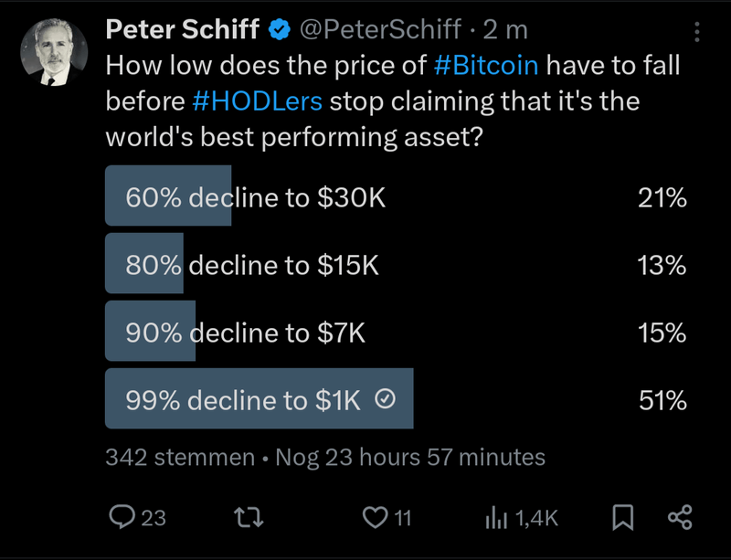Like the tweet with heart icon
Viewport: 731px width, 560px height.
pos(375,518)
